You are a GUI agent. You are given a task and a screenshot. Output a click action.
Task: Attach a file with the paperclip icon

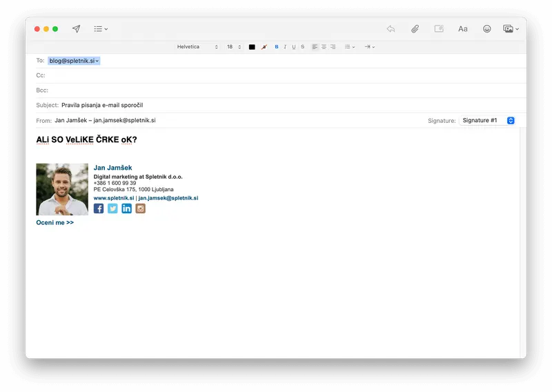[x=415, y=29]
